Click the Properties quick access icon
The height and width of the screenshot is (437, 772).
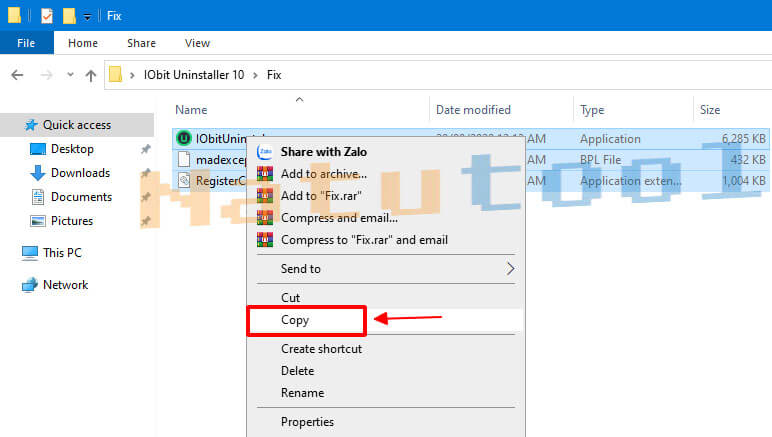pos(47,16)
